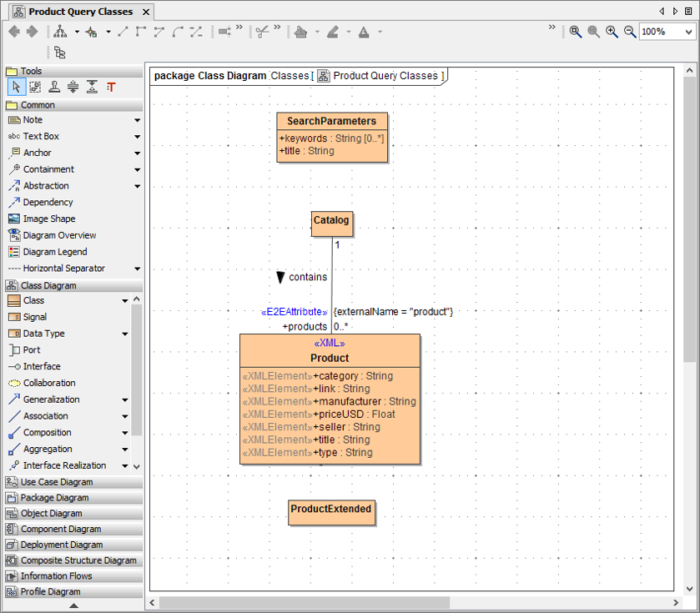Select the red Text annotation tool
Viewport: 700px width, 613px height.
click(x=109, y=86)
